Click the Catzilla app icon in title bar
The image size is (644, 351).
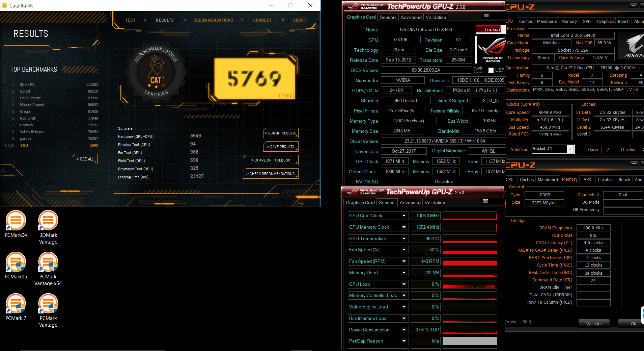[4, 5]
